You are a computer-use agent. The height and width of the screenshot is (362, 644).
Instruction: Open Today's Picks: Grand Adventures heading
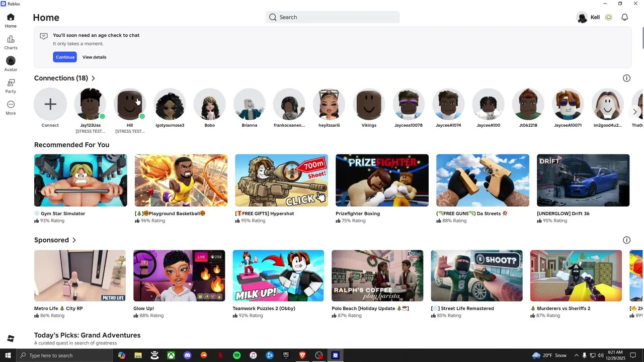[x=87, y=335]
